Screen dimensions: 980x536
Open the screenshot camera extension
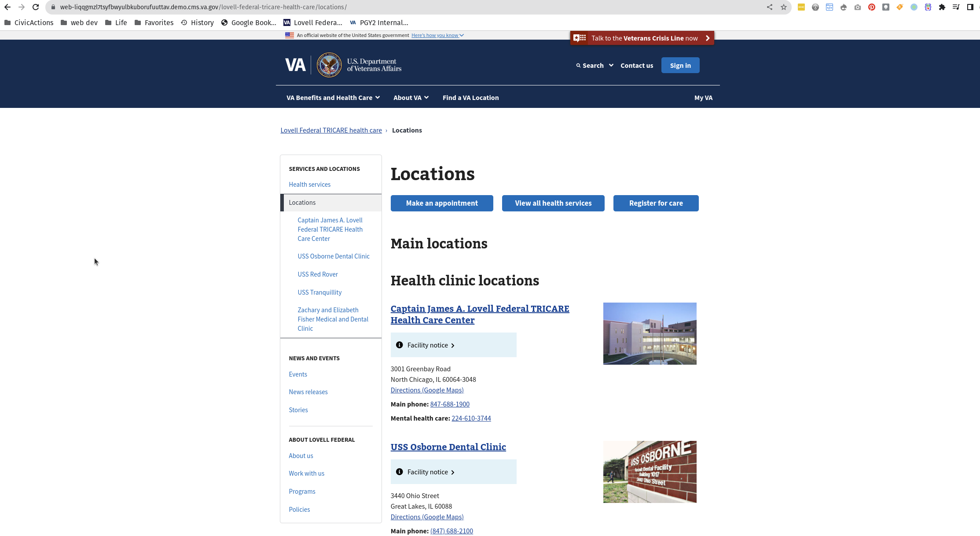tap(858, 7)
